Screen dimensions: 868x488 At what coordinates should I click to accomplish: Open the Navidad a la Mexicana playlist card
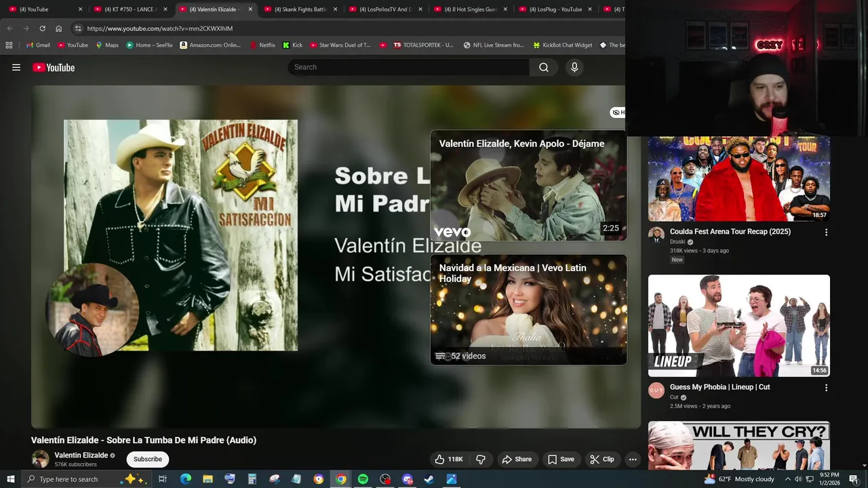point(528,310)
